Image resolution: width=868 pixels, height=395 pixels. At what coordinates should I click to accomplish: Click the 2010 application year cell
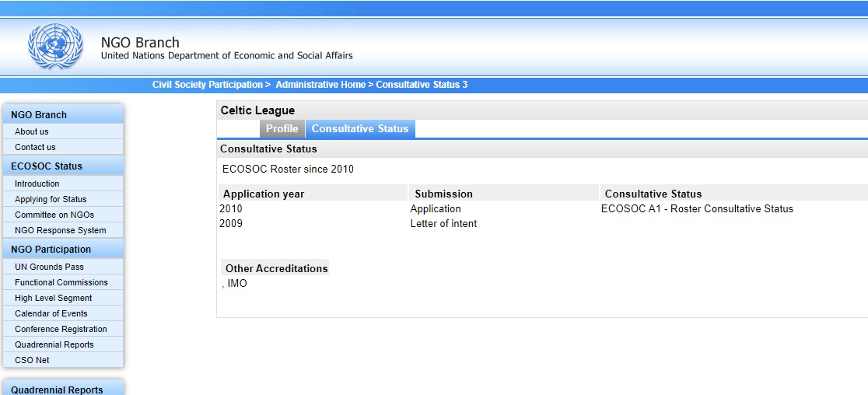point(231,208)
